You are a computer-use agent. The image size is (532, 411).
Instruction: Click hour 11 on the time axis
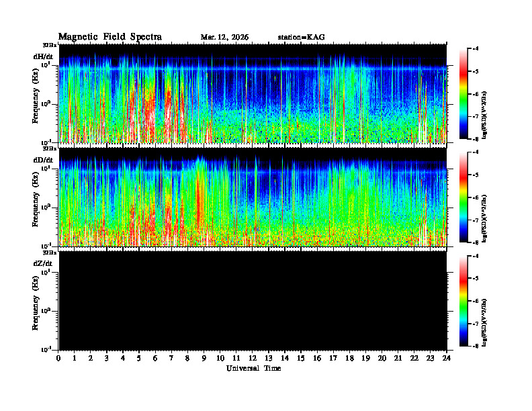click(x=236, y=358)
